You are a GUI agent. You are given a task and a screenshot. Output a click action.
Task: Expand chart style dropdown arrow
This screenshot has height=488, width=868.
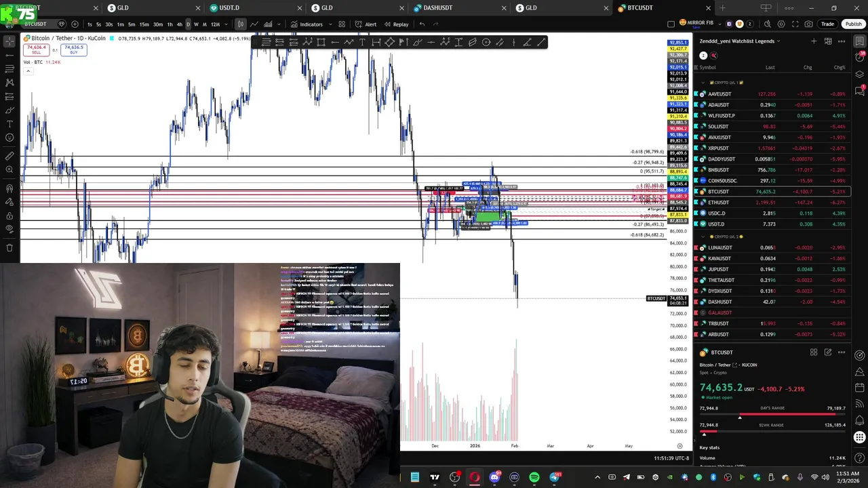point(280,24)
